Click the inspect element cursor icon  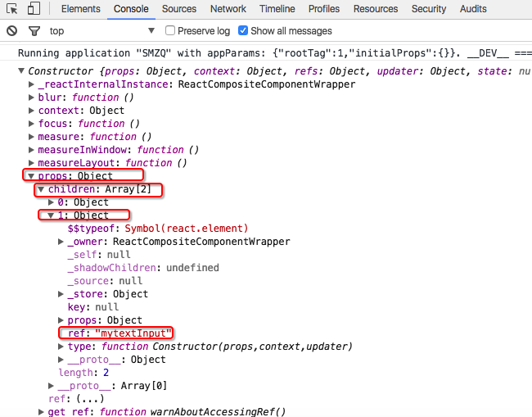[12, 9]
